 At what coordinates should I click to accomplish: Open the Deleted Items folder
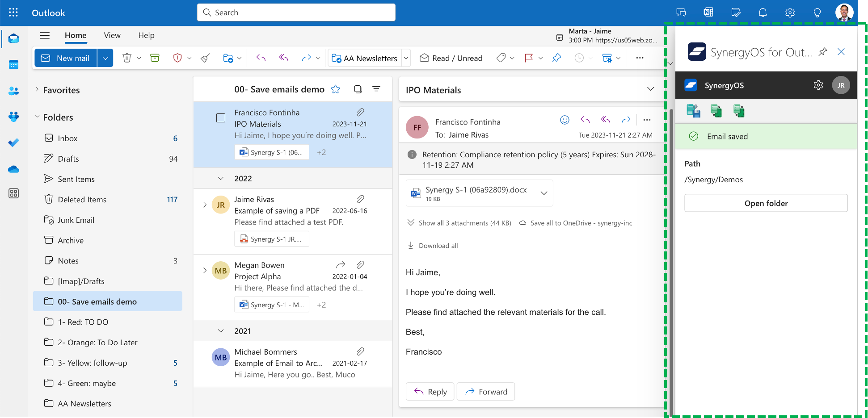(108, 200)
